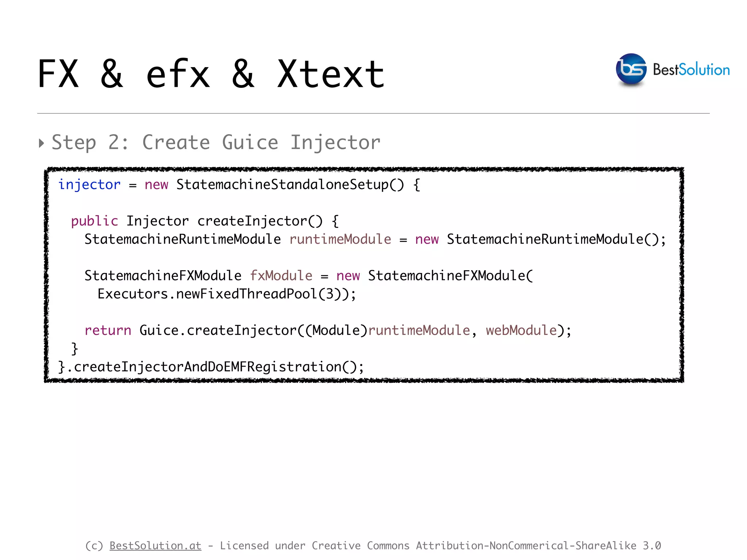Click 'StatemachineStandaloneSetup()' in the code
The image size is (747, 560).
290,184
